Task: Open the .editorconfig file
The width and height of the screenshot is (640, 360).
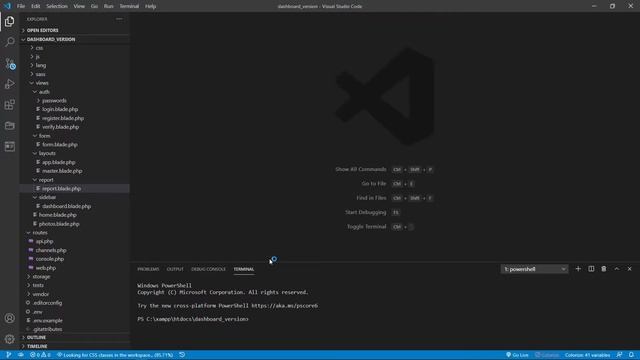Action: click(47, 303)
